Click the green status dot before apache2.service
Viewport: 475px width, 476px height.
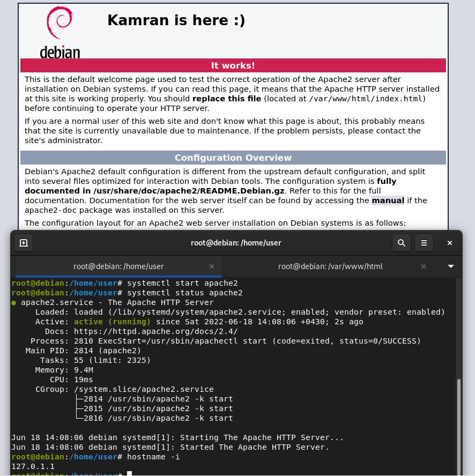[x=13, y=303]
